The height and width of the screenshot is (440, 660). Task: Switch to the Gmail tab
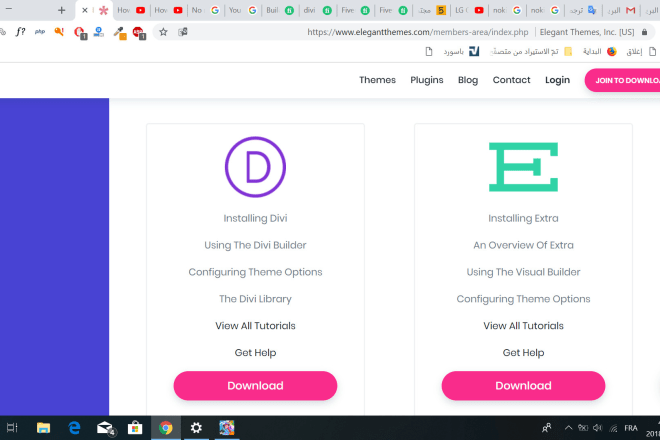(621, 10)
